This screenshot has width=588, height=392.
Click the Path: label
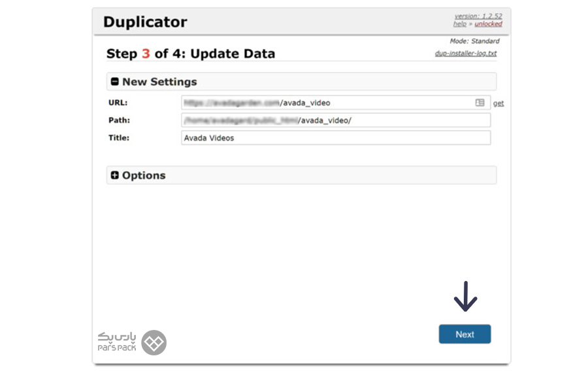point(120,120)
